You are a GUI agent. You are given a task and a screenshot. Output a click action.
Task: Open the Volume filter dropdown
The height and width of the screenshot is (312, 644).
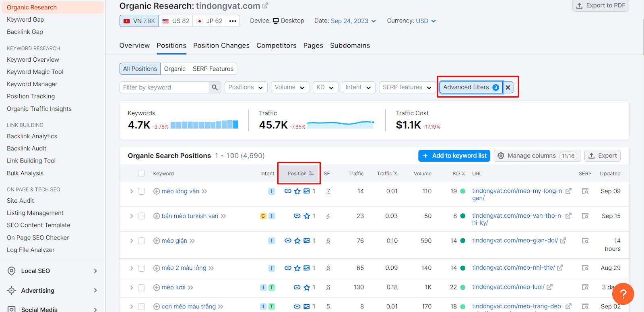click(290, 87)
